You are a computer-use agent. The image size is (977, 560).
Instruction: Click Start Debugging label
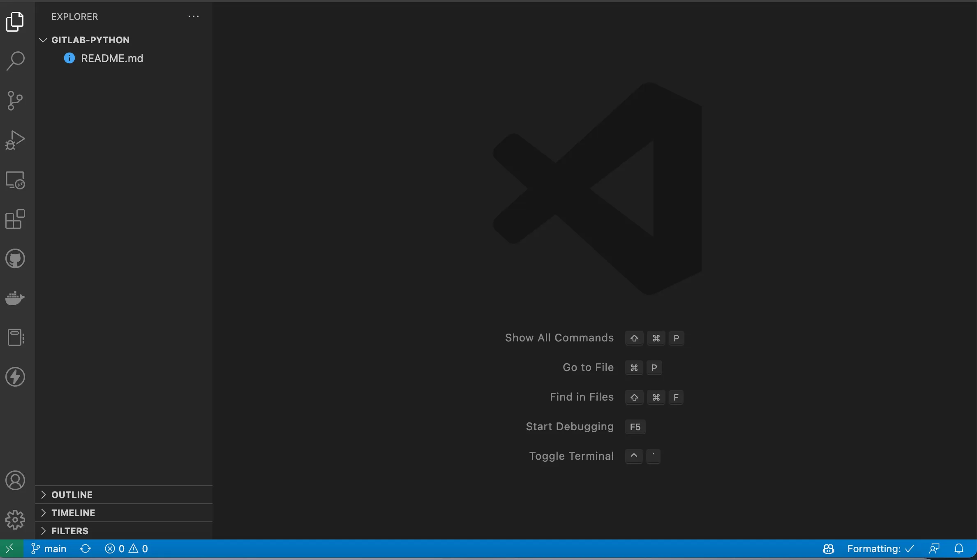tap(570, 426)
